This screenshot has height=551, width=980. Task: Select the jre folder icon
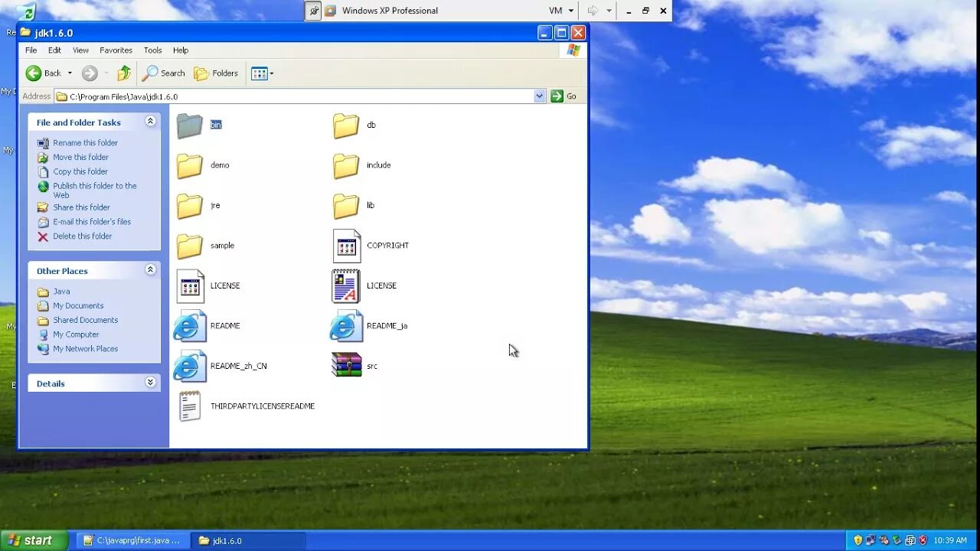point(189,206)
